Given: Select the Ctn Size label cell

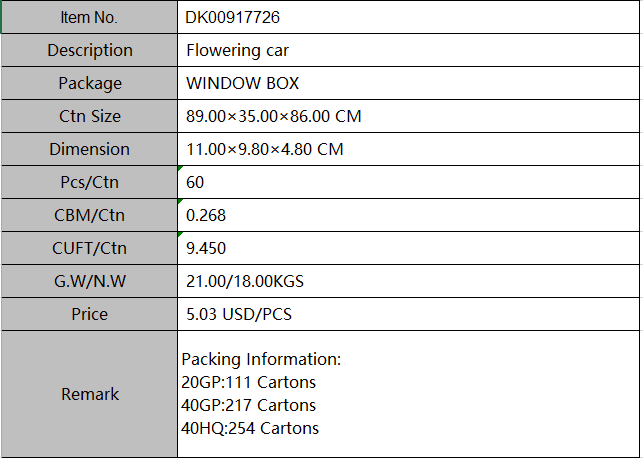Looking at the screenshot, I should click(89, 116).
